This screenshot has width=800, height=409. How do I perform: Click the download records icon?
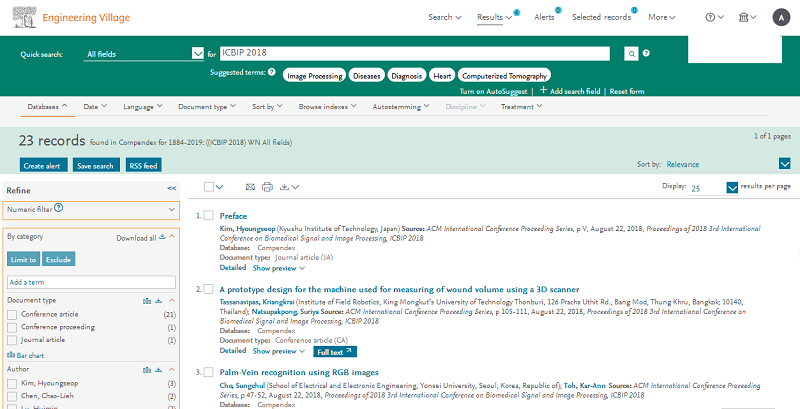pos(288,187)
